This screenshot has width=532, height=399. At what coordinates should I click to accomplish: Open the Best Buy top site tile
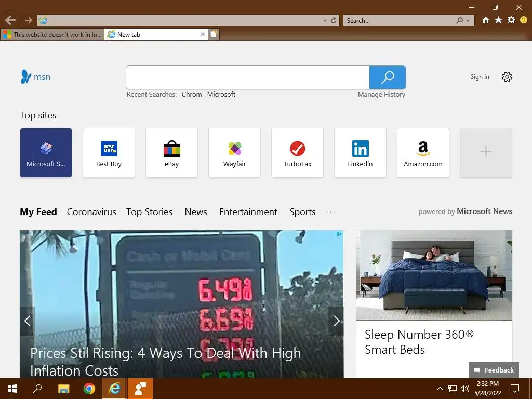coord(109,153)
